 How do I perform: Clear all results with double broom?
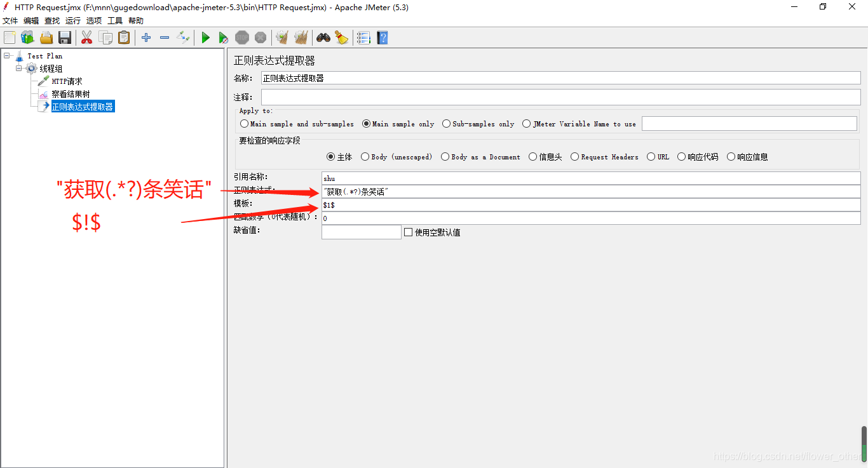(x=301, y=38)
